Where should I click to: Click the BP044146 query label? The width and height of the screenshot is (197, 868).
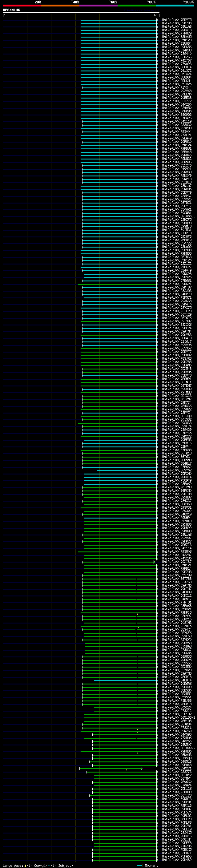pos(11,10)
